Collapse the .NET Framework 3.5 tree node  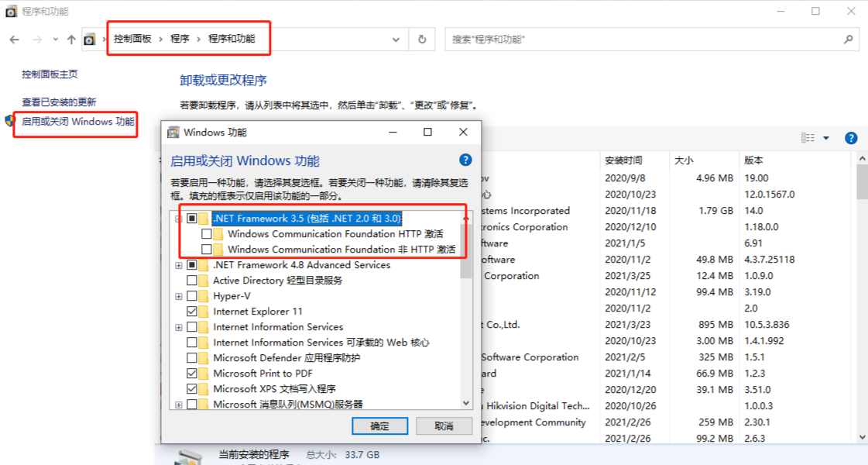coord(178,219)
